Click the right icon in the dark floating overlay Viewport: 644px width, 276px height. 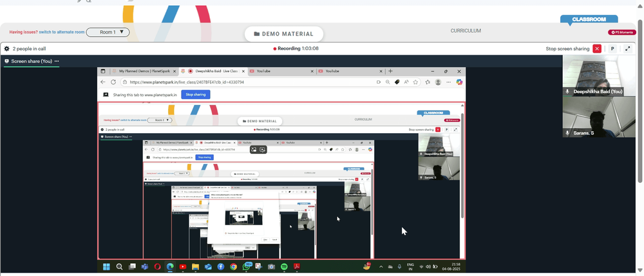coord(263,150)
